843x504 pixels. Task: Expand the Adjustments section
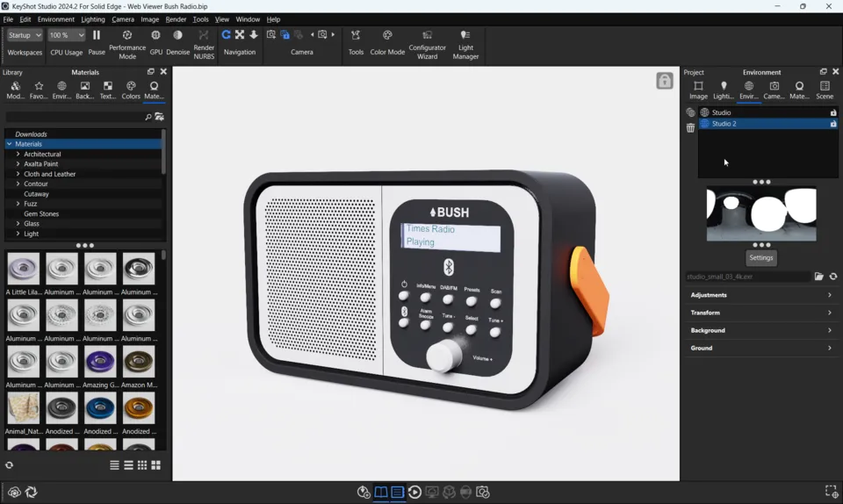[x=760, y=295]
